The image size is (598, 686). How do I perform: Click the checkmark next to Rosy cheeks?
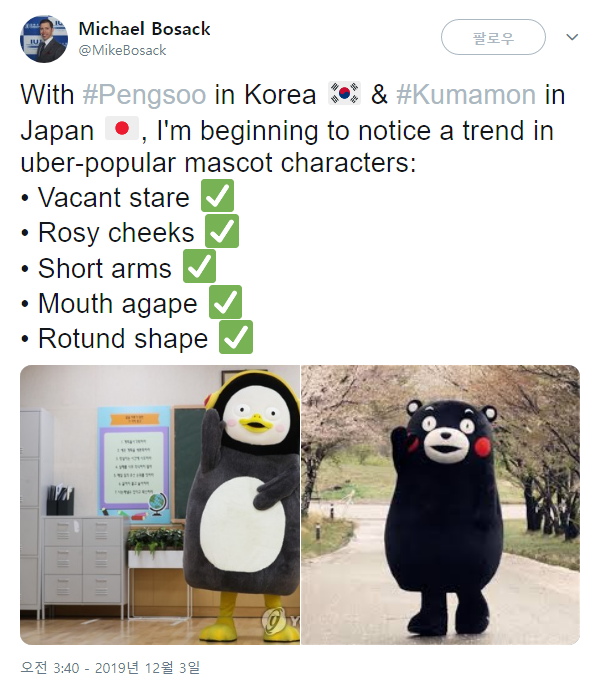(x=222, y=231)
